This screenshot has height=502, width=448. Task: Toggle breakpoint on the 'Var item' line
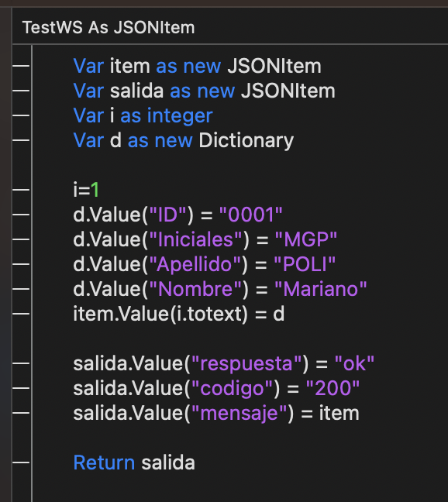tap(21, 66)
